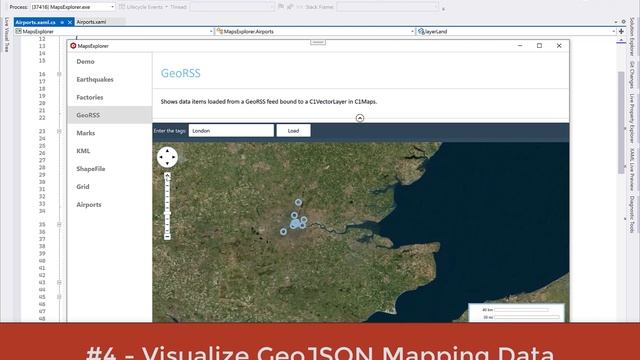
Task: Open the Live Visual Tree side tab
Action: (x=6, y=35)
